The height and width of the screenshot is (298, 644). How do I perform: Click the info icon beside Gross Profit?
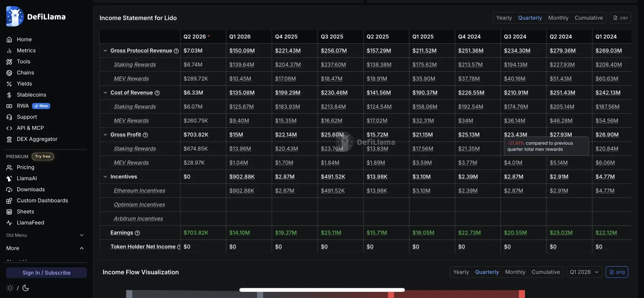pyautogui.click(x=145, y=135)
